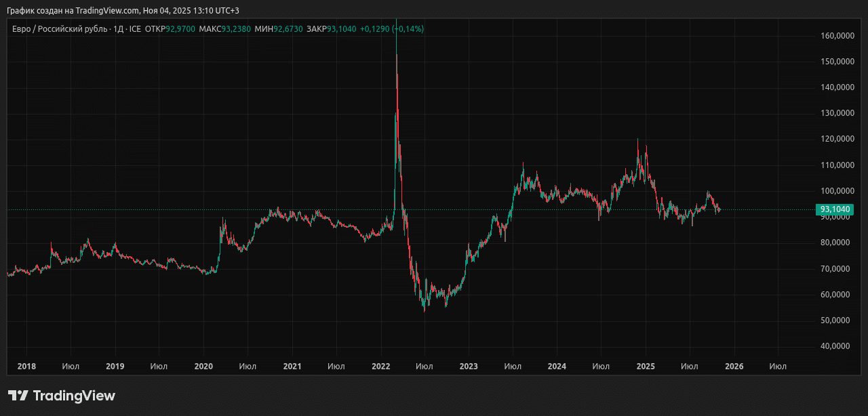Click the TradingView logo icon
The image size is (868, 416).
[x=18, y=396]
